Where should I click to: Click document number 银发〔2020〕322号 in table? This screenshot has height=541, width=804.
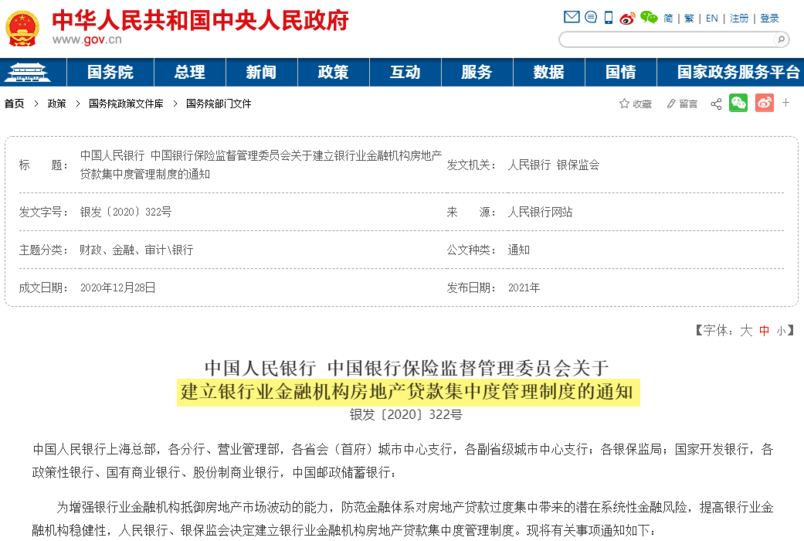pyautogui.click(x=126, y=212)
